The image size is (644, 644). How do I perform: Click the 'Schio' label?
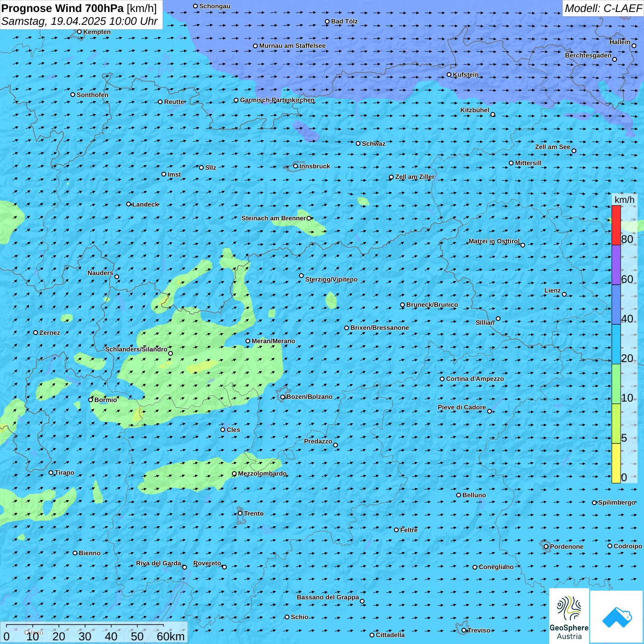click(299, 617)
